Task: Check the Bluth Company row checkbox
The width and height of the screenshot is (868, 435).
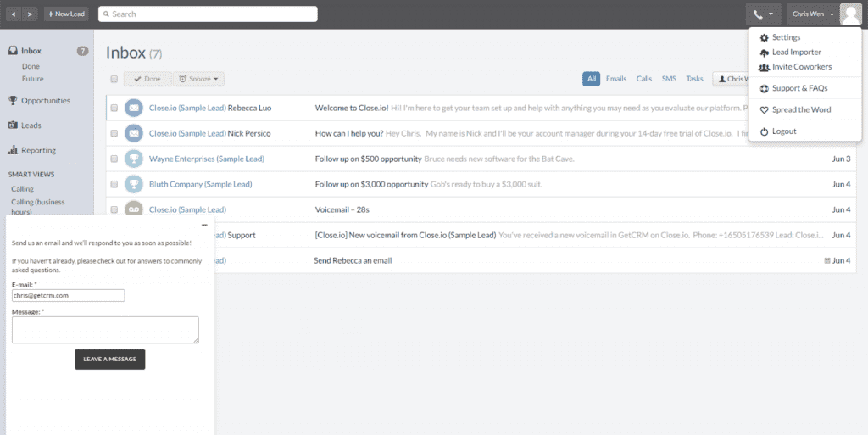Action: [x=114, y=184]
